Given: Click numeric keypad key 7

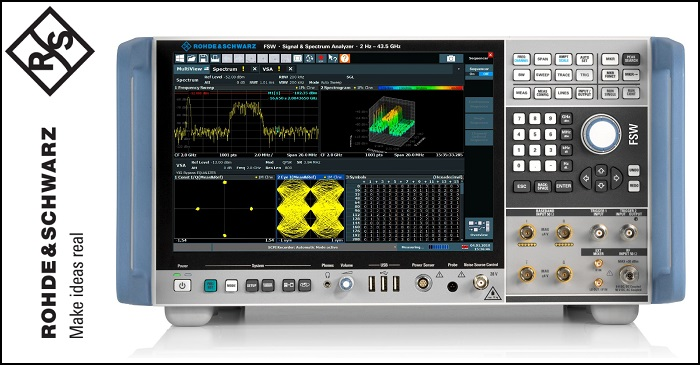Looking at the screenshot, I should [519, 119].
